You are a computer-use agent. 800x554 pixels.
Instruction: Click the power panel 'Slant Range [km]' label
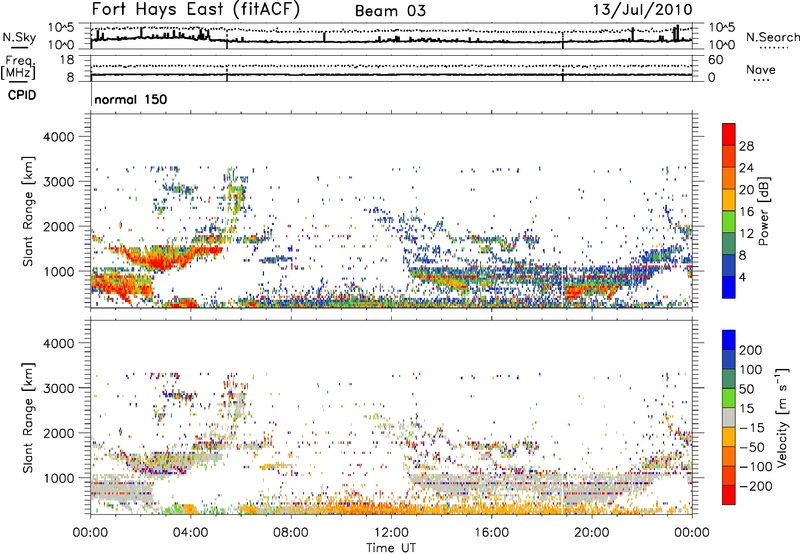[29, 211]
